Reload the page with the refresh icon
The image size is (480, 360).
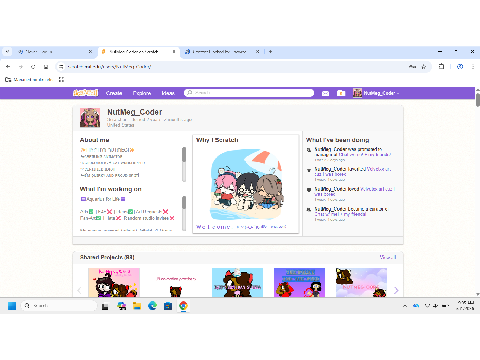[33, 67]
